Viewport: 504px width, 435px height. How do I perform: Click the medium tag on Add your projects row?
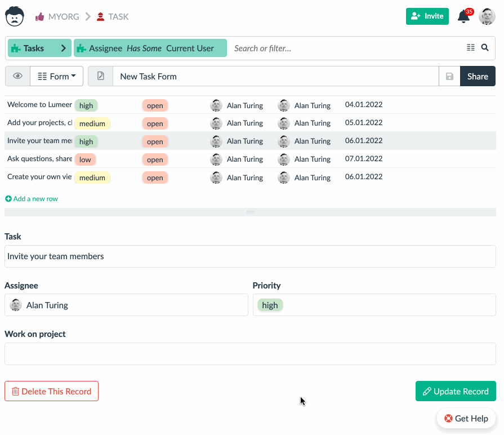click(x=92, y=123)
